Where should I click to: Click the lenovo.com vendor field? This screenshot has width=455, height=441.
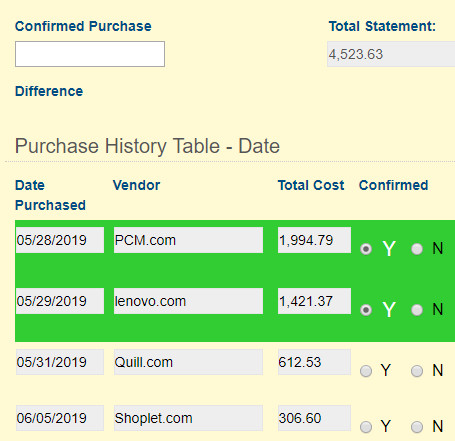pyautogui.click(x=188, y=301)
